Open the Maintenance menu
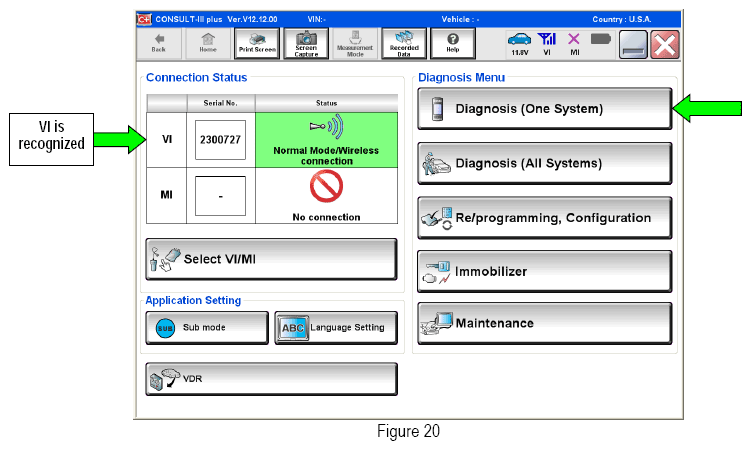The height and width of the screenshot is (450, 751). pos(545,323)
